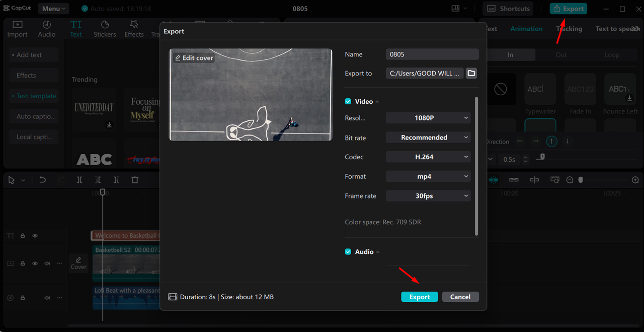The image size is (644, 332).
Task: Click the delete-left trim icon
Action: pos(98,180)
